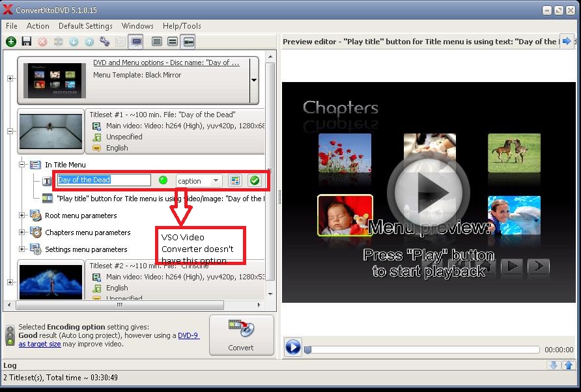Click the menu layout icon beside caption

[x=235, y=180]
